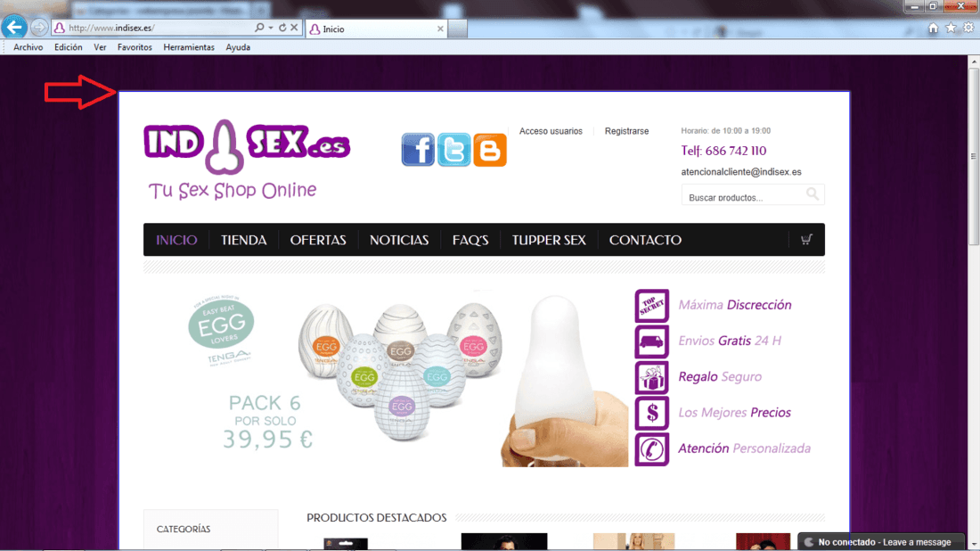Click the Registrarse link

pos(626,131)
